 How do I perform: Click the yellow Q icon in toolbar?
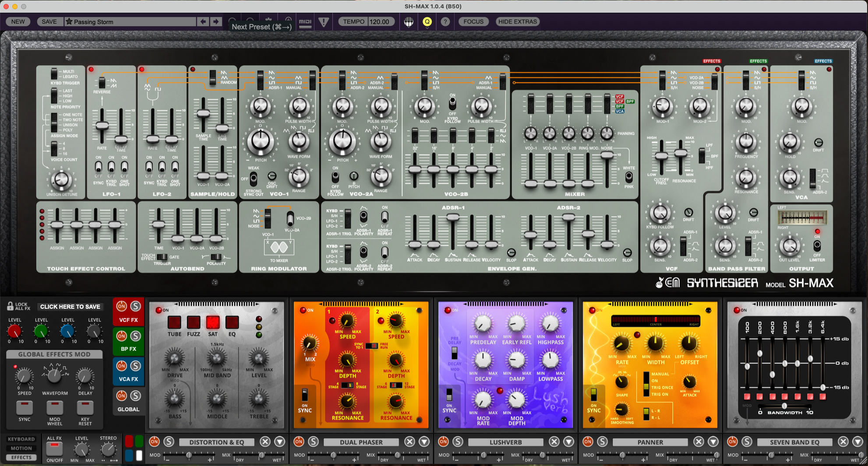pos(427,21)
